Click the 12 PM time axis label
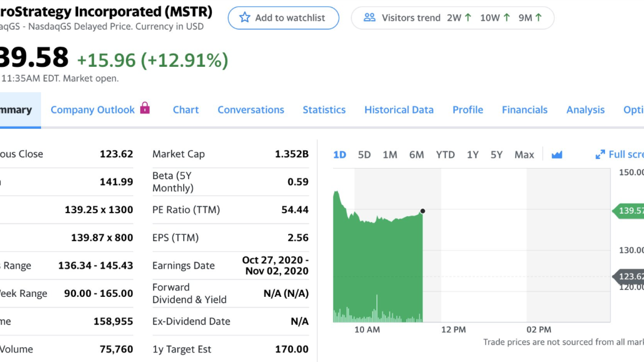Screen dimensions: 644x362 453,329
